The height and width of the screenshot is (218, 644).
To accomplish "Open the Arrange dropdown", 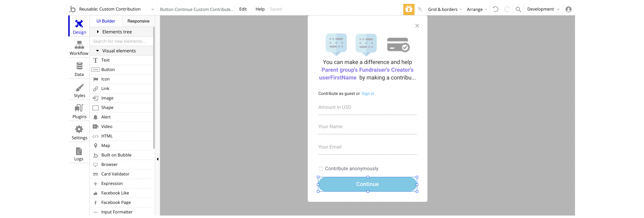I will [476, 9].
